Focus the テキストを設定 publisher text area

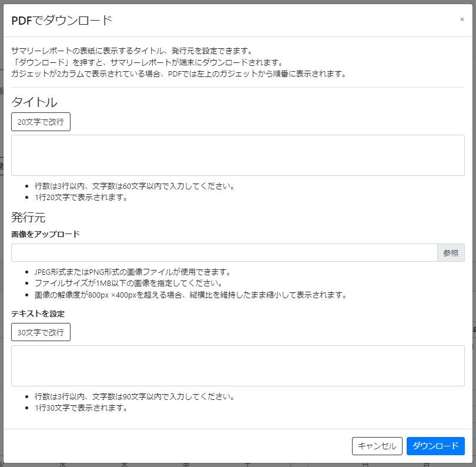[x=238, y=365]
